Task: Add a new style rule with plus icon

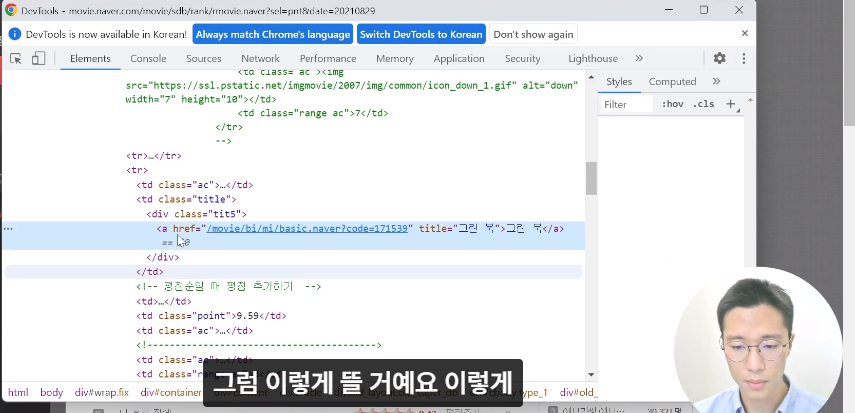Action: tap(731, 104)
